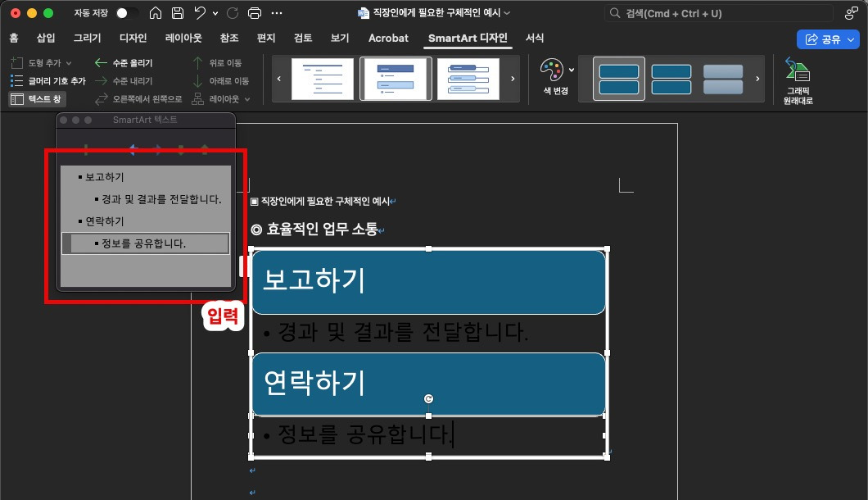Click the print icon in title bar
This screenshot has width=868, height=500.
255,13
